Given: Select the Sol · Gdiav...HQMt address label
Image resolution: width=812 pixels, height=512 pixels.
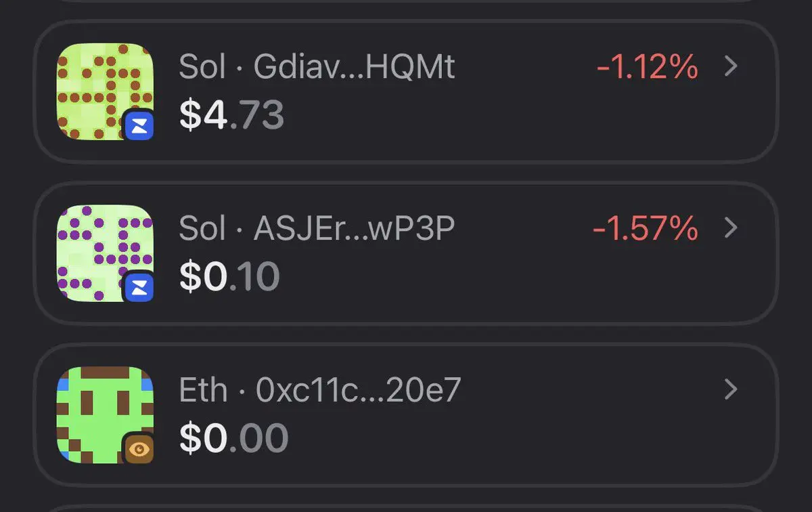Looking at the screenshot, I should click(317, 67).
